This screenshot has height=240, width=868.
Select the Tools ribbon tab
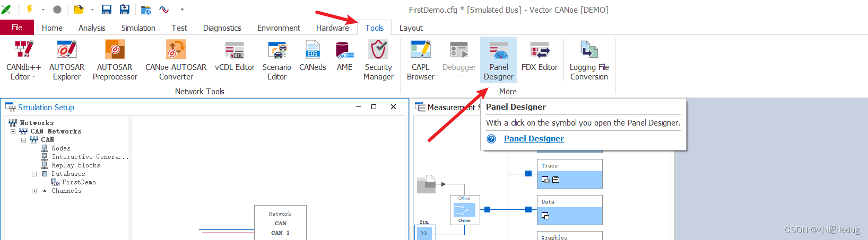pyautogui.click(x=375, y=28)
